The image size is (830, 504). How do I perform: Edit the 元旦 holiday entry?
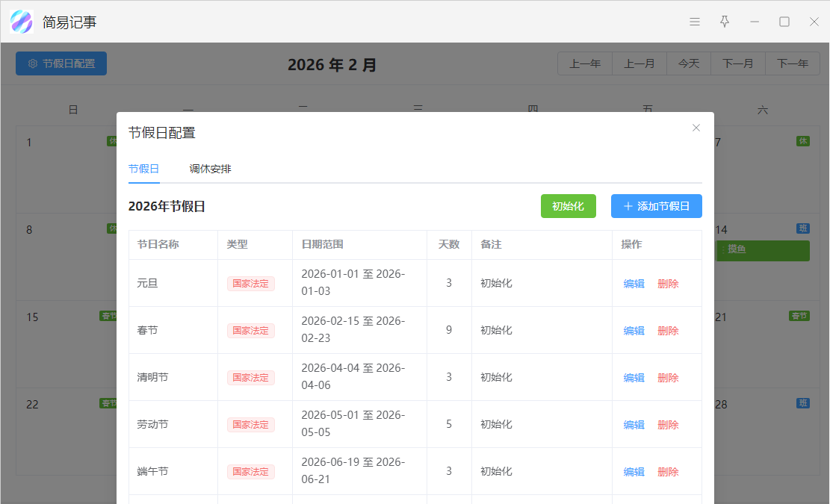[x=634, y=284]
